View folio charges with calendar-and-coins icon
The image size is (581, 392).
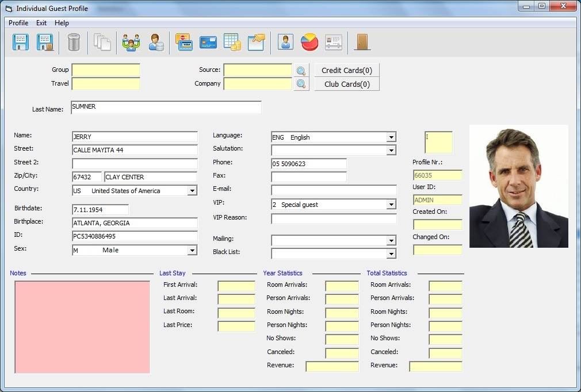(x=232, y=42)
